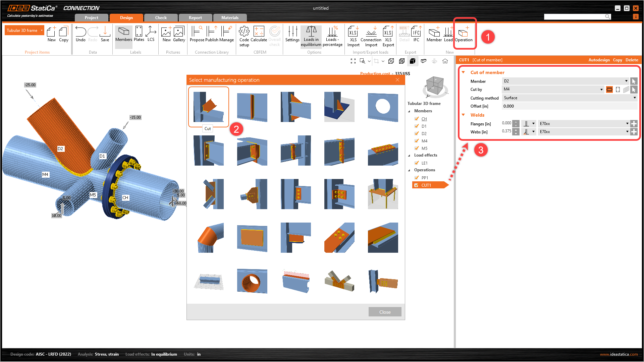Toggle the PP1 operation checkbox

(x=417, y=178)
